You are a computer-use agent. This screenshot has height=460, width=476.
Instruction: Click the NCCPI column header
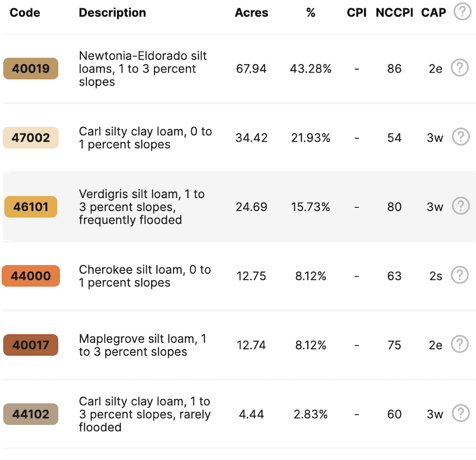tap(394, 12)
